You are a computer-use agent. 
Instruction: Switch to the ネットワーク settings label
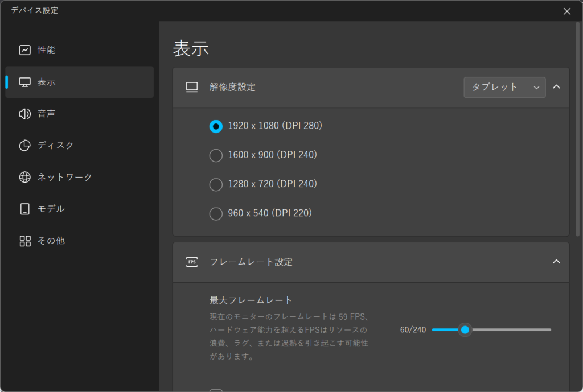point(65,177)
